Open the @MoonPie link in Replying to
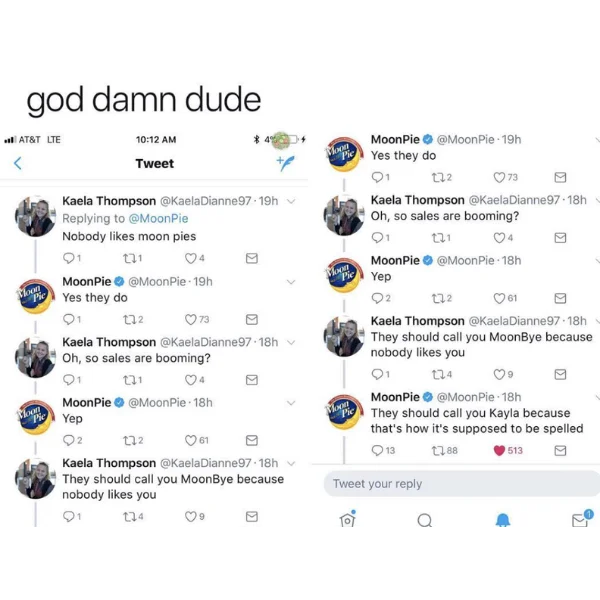 point(158,218)
